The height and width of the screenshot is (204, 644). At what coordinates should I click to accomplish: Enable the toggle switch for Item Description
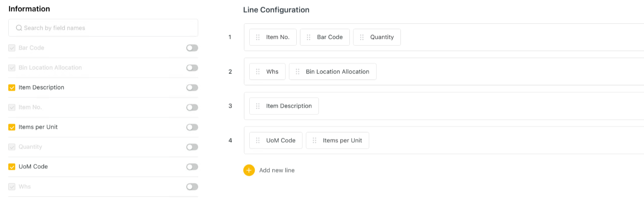[192, 88]
